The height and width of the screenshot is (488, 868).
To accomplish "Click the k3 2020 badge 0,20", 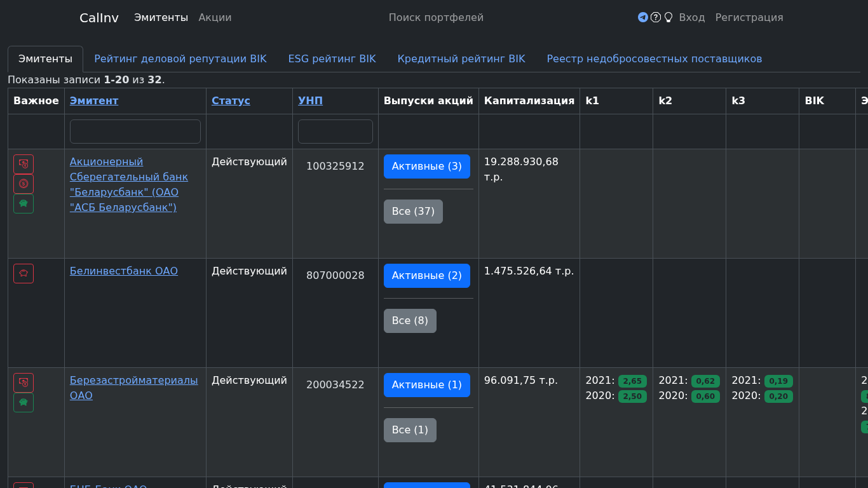I will [778, 396].
